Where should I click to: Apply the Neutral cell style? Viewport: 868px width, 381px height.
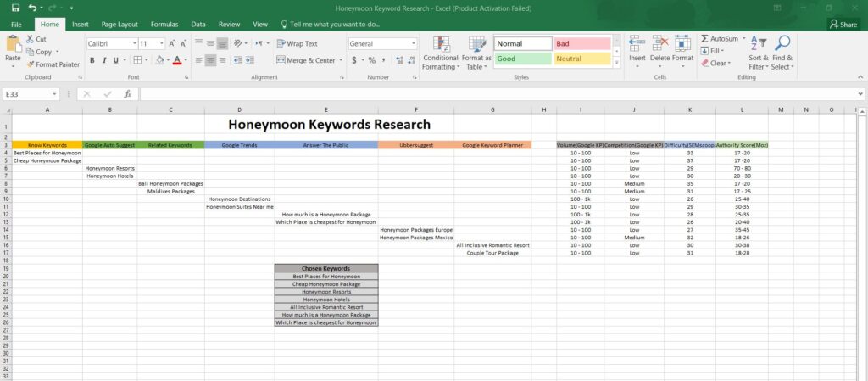click(x=582, y=59)
